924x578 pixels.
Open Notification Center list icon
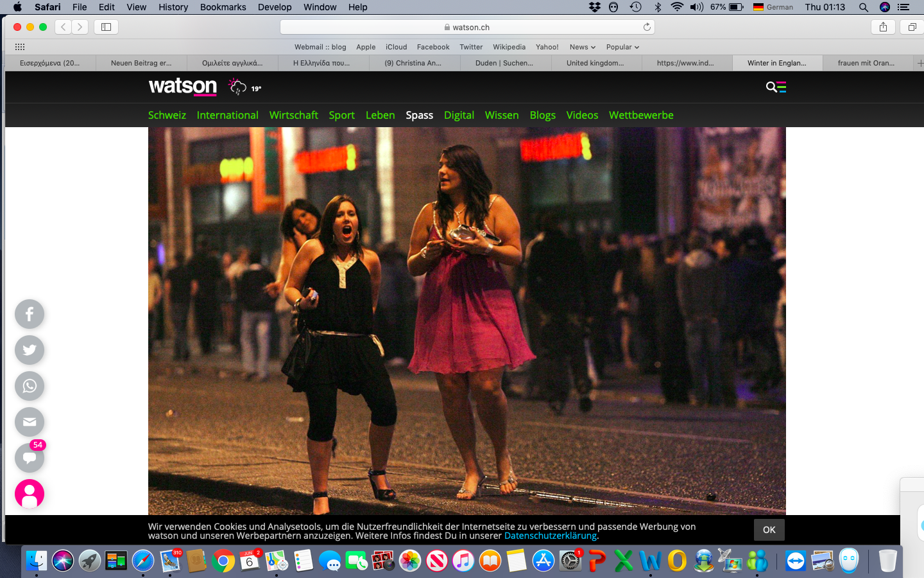(903, 7)
